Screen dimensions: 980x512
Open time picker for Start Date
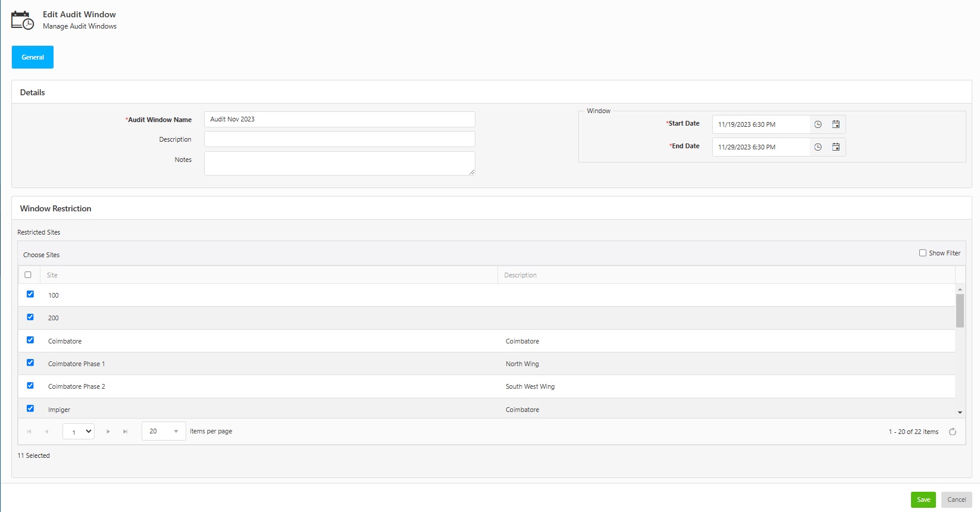[818, 124]
